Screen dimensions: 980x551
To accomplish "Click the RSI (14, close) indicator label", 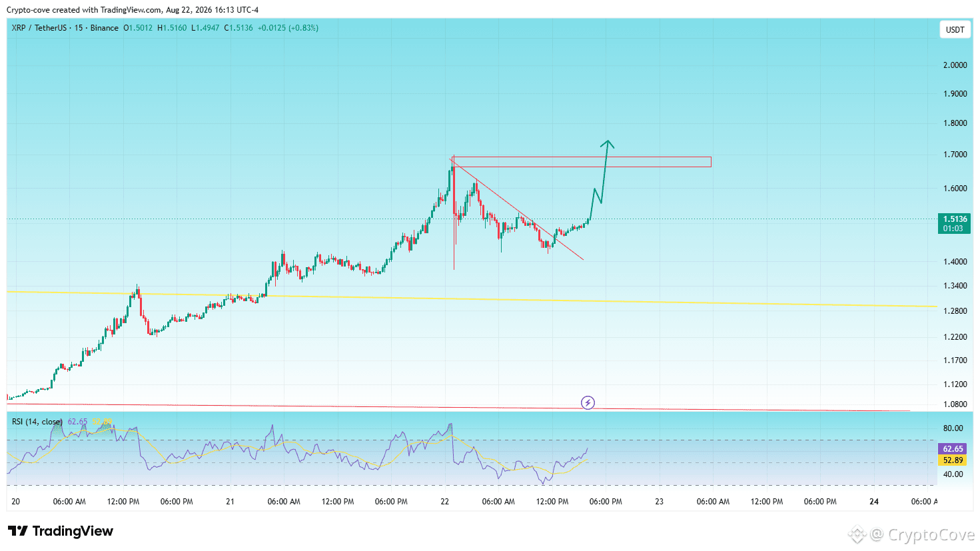I will tap(37, 422).
